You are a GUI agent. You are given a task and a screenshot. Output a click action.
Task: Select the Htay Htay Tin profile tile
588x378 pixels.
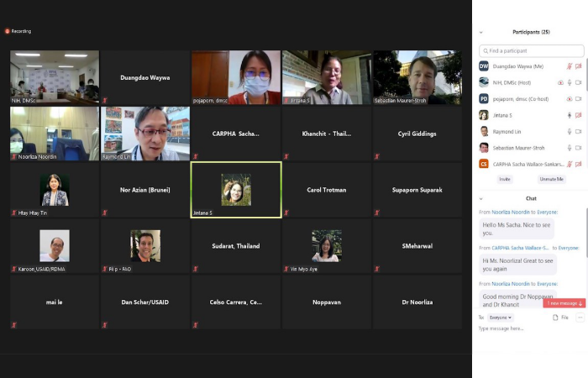click(x=55, y=190)
